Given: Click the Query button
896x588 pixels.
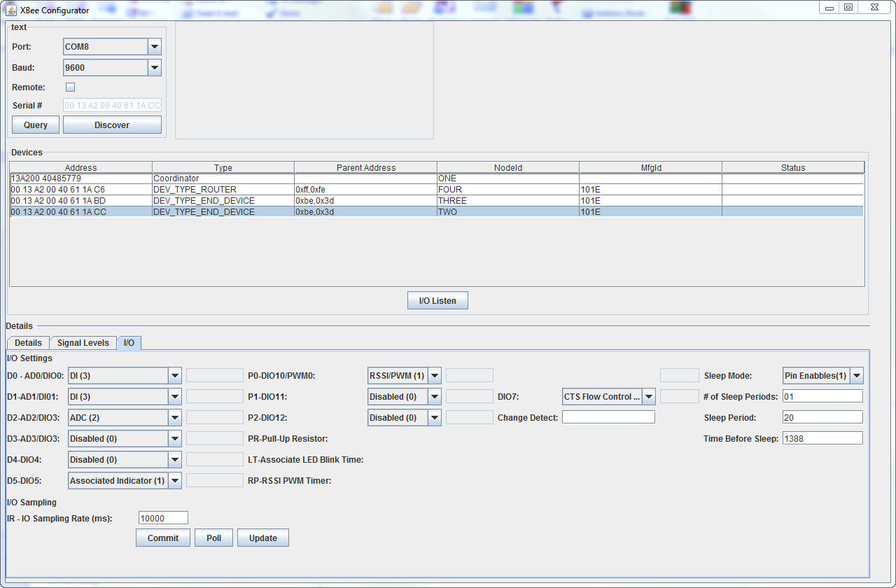Looking at the screenshot, I should [36, 125].
